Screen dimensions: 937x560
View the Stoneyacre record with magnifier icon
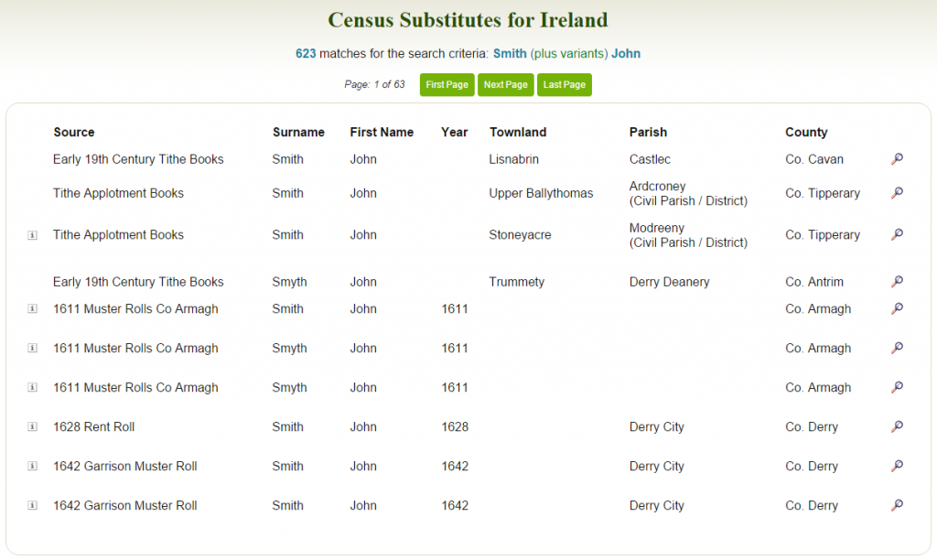[897, 235]
